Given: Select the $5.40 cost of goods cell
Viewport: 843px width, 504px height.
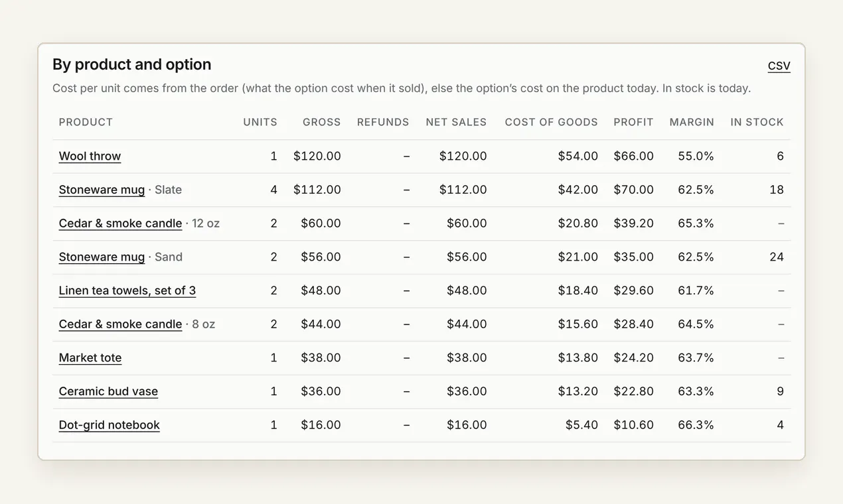Looking at the screenshot, I should pos(581,425).
